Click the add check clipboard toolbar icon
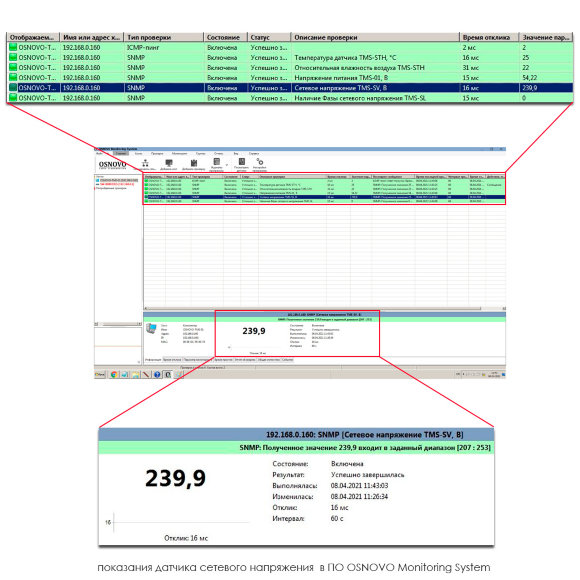This screenshot has width=580, height=580. pos(194,163)
